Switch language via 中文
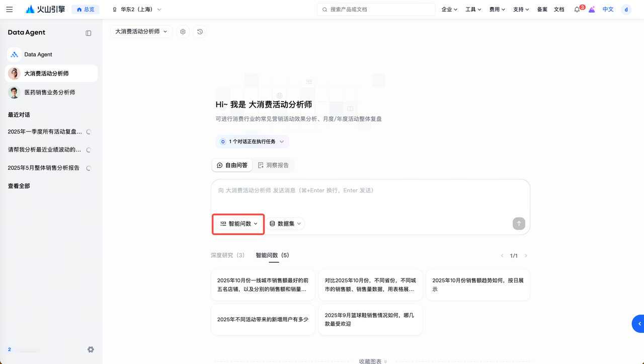This screenshot has height=364, width=644. (608, 10)
